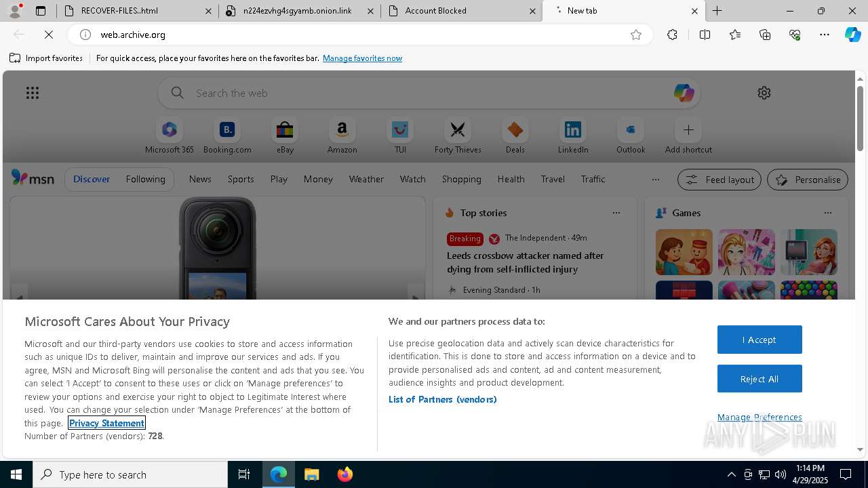Select the Following feed tab
Viewport: 868px width, 488px height.
(x=145, y=179)
